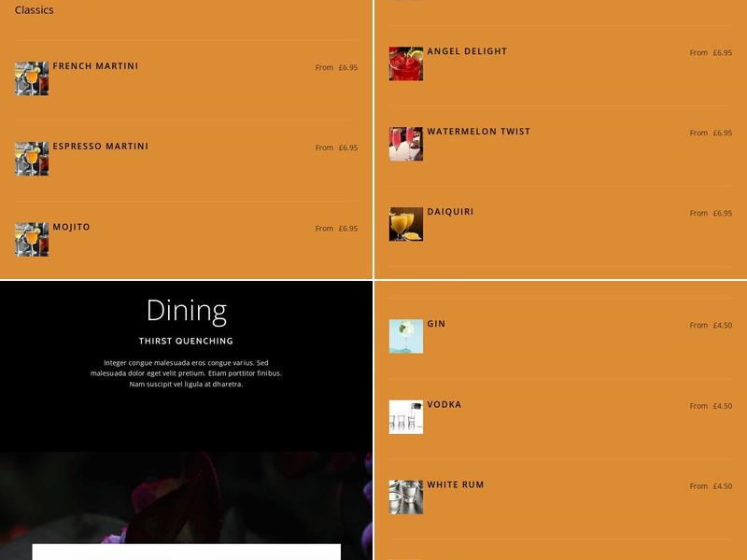The height and width of the screenshot is (560, 747).
Task: Select the Gin title
Action: [x=436, y=324]
